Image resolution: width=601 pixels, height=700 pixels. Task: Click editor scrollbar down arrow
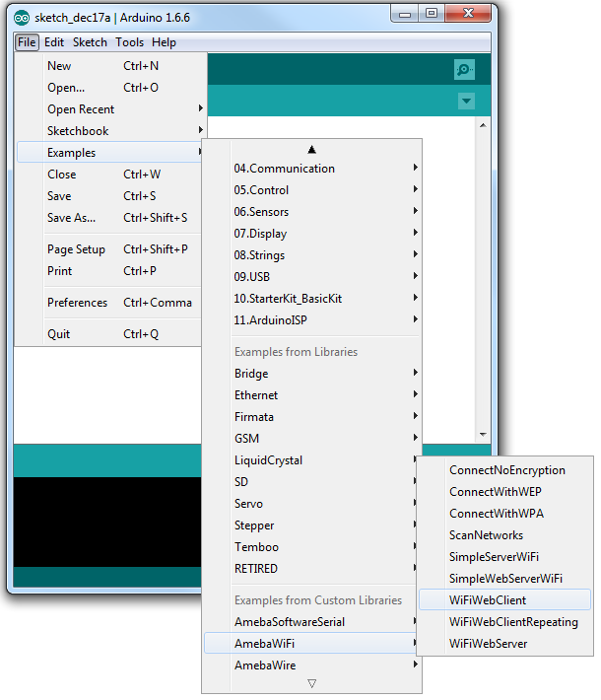(x=483, y=435)
